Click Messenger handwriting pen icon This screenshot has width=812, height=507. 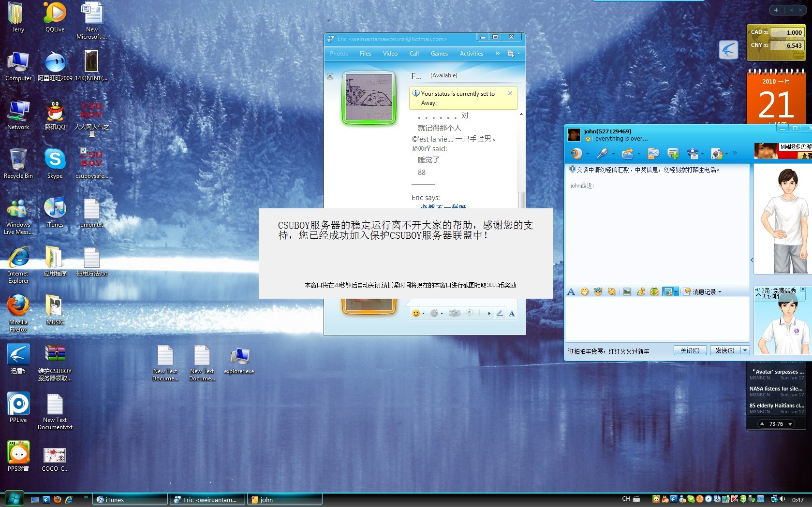coord(500,313)
